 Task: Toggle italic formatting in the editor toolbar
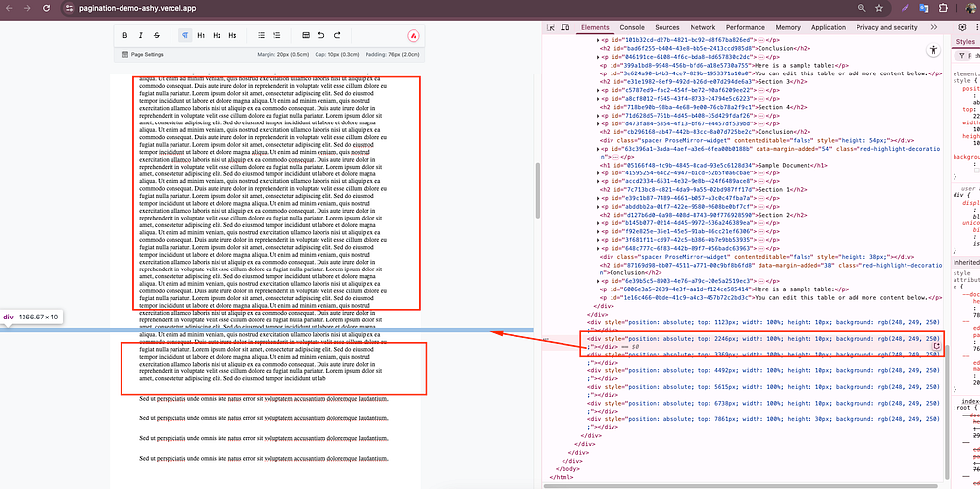pos(140,35)
